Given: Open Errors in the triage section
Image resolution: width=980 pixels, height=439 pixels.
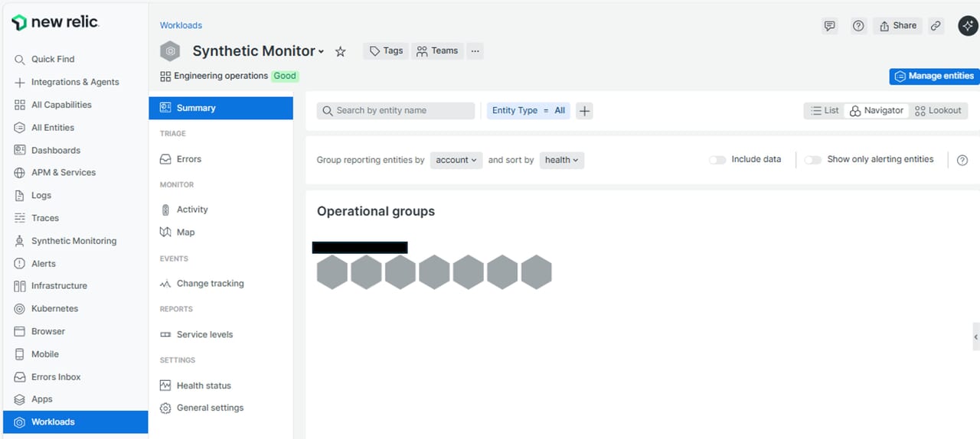Looking at the screenshot, I should click(x=188, y=159).
